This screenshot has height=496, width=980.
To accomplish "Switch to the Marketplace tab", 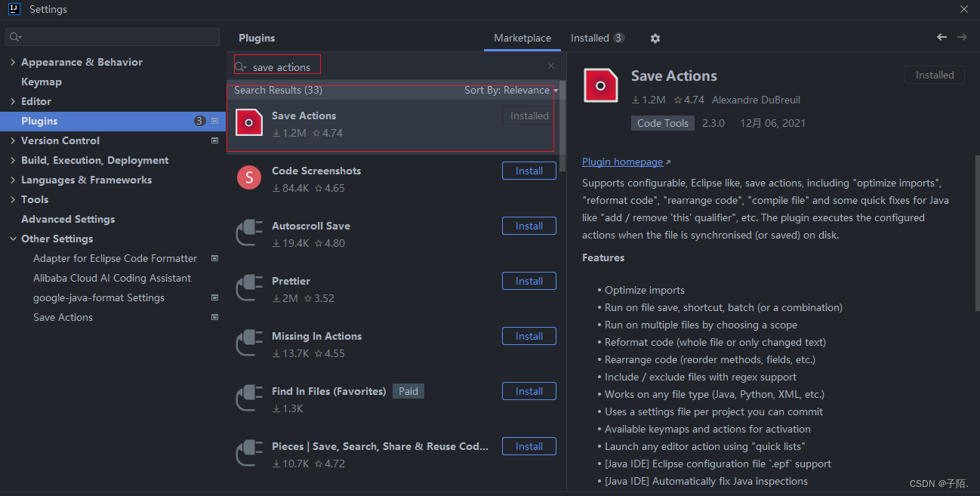I will (522, 38).
